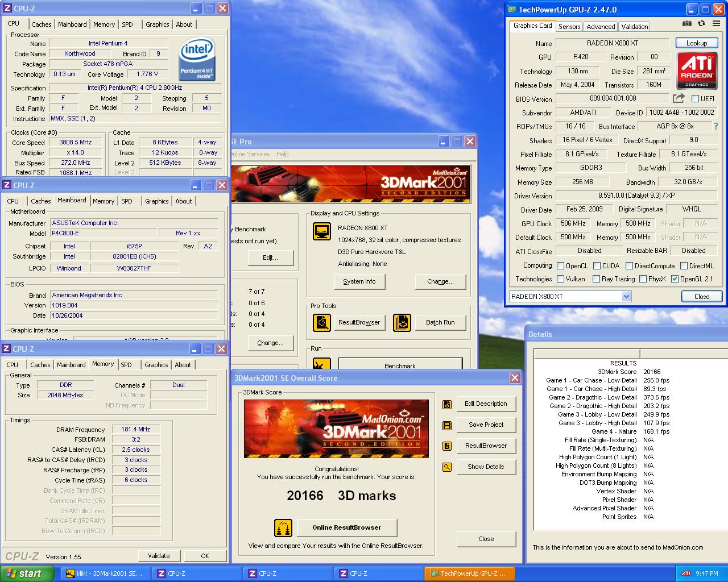
Task: Click the GPU name field RADEON X800 XT
Action: coord(613,43)
